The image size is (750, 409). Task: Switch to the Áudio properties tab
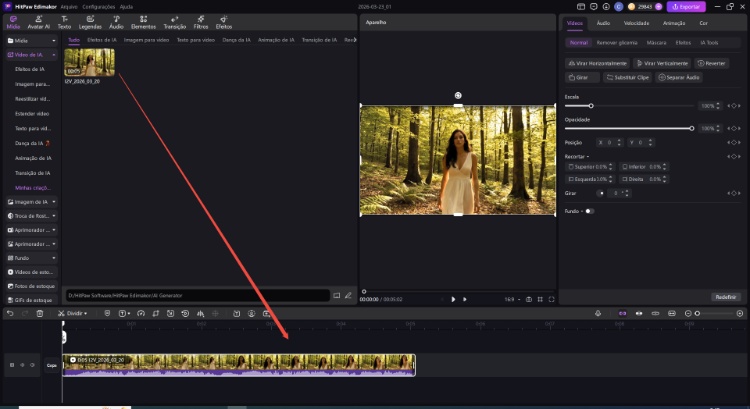[603, 23]
